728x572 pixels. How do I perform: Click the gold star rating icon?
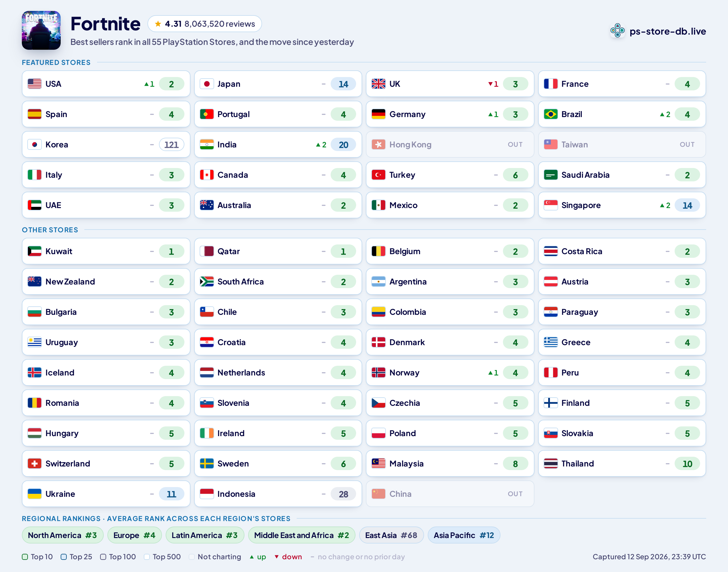(x=158, y=24)
